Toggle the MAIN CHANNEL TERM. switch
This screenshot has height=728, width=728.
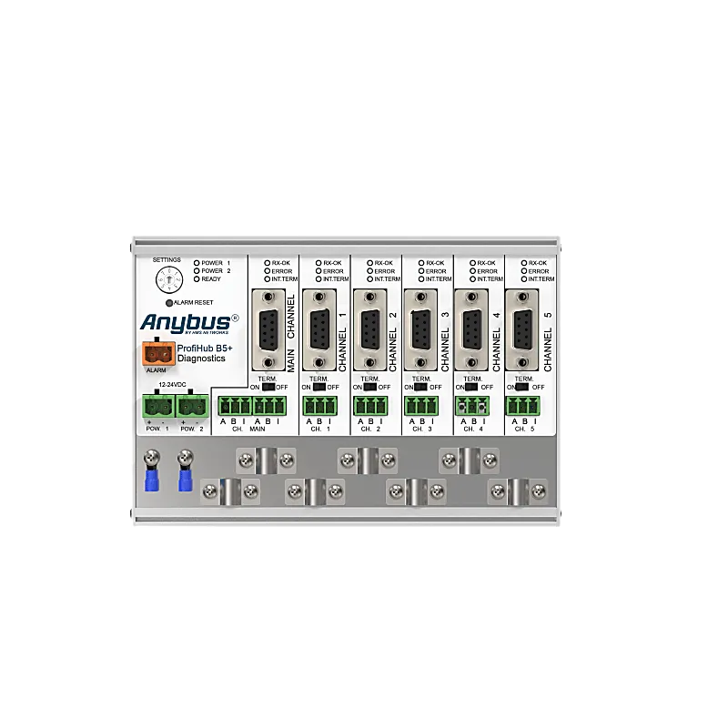tap(268, 388)
